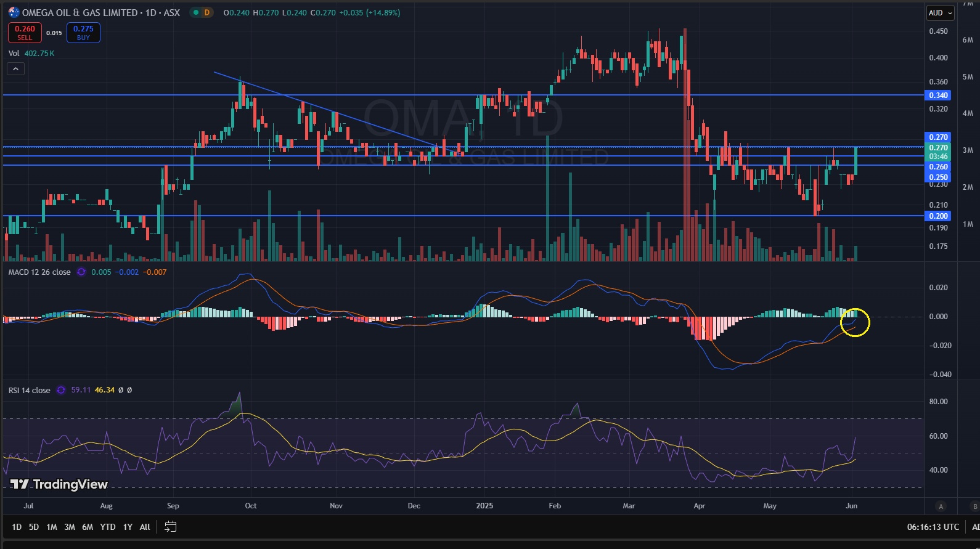Select the YTD date range
Screen dimensions: 980x549
point(108,527)
